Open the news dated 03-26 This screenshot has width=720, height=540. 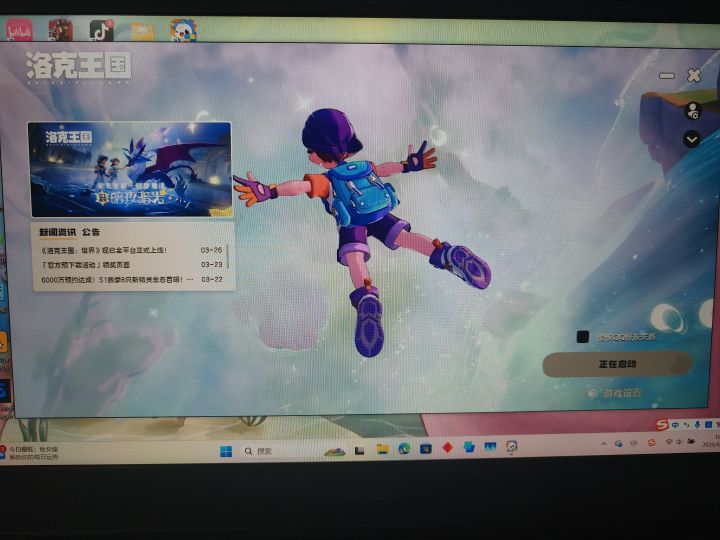point(132,250)
